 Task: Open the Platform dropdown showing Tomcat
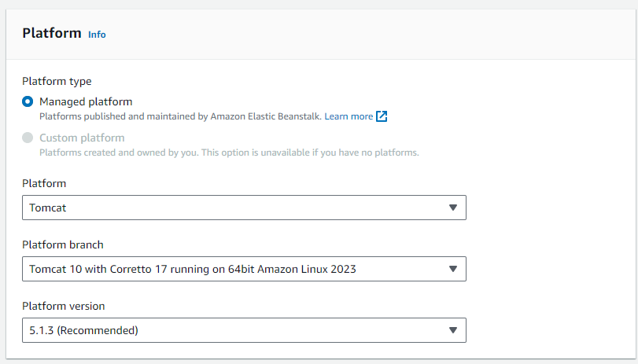click(244, 208)
